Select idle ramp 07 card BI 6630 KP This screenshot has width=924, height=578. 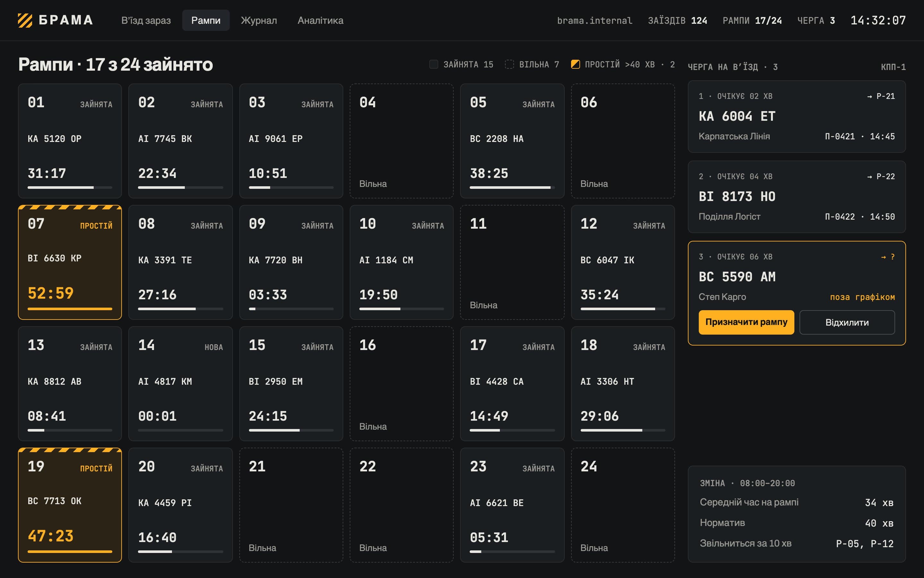70,262
